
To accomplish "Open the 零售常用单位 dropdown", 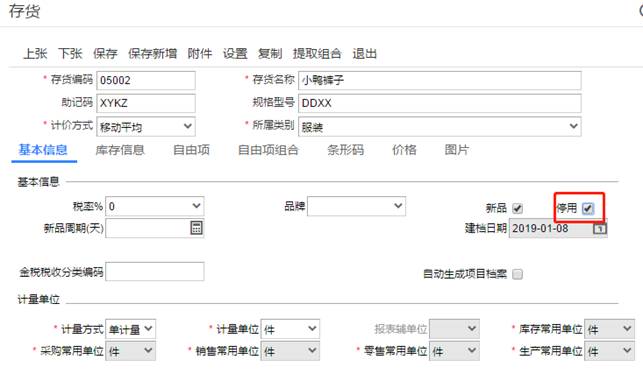I will [454, 351].
